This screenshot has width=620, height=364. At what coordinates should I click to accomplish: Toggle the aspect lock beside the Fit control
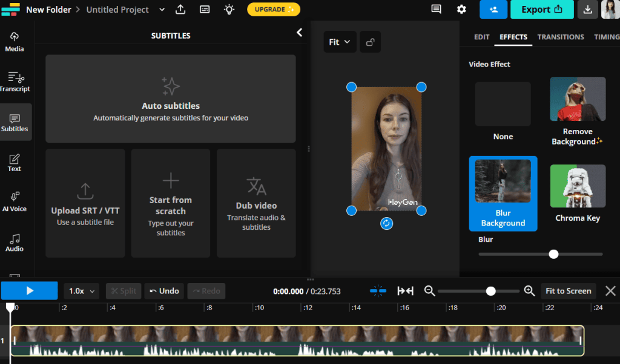(x=370, y=42)
